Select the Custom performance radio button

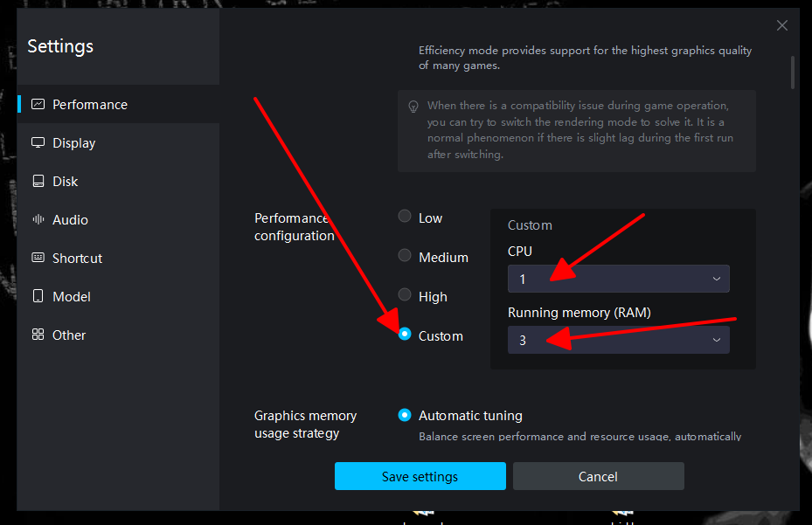(x=405, y=334)
